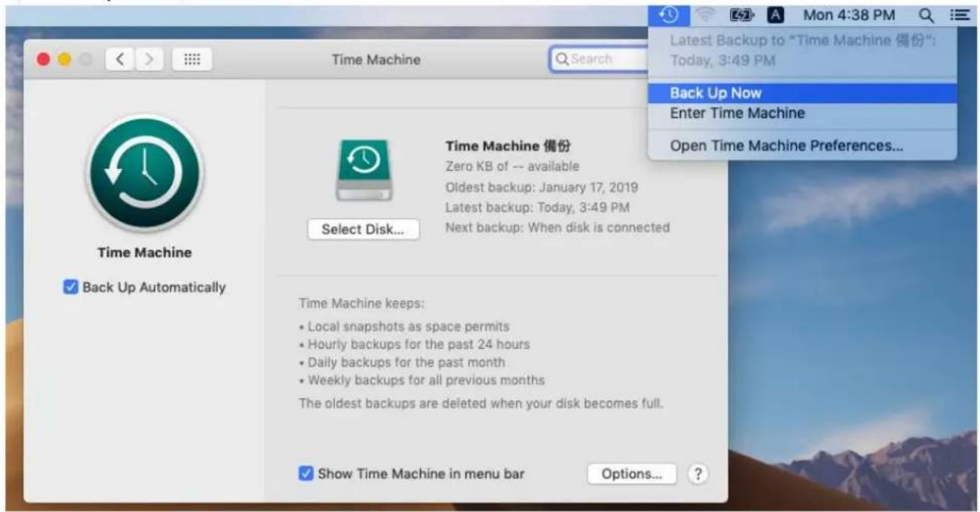The width and height of the screenshot is (980, 512).
Task: Click the Time Machine window title
Action: click(376, 59)
